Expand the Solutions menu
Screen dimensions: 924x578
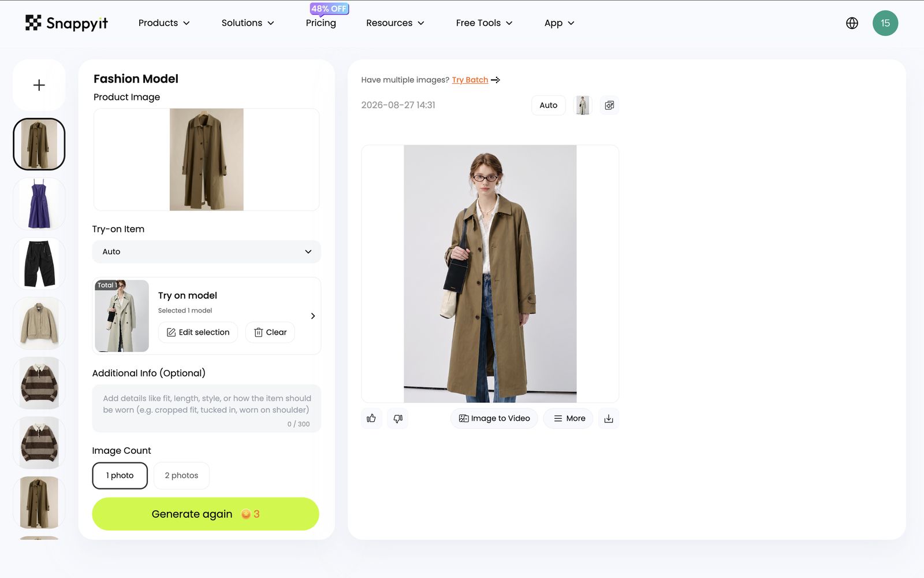click(x=248, y=23)
